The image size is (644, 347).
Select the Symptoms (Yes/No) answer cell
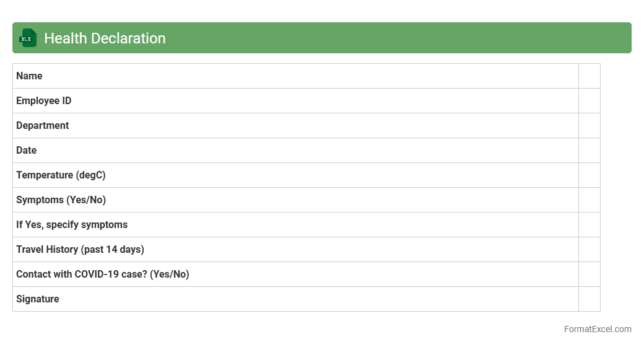coord(589,200)
